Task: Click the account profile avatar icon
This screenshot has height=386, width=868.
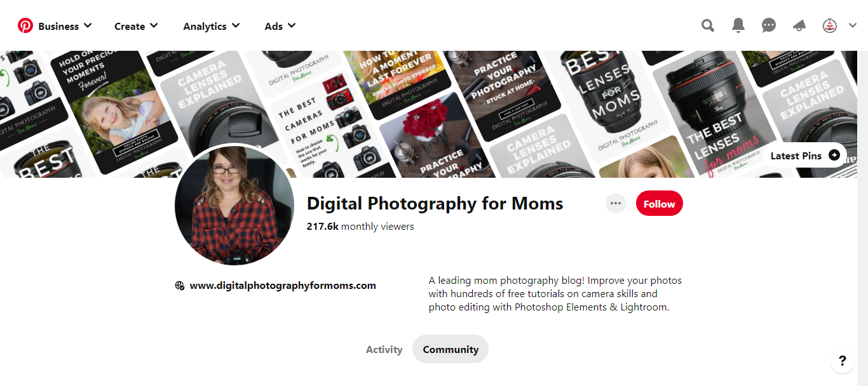Action: [830, 26]
